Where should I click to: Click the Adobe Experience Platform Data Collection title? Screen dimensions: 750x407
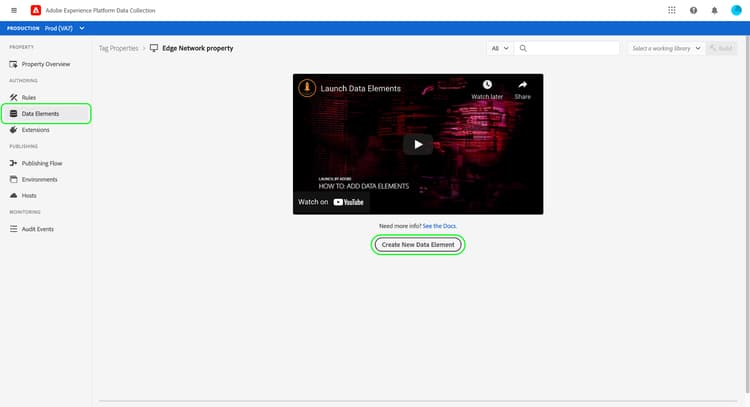click(x=100, y=10)
